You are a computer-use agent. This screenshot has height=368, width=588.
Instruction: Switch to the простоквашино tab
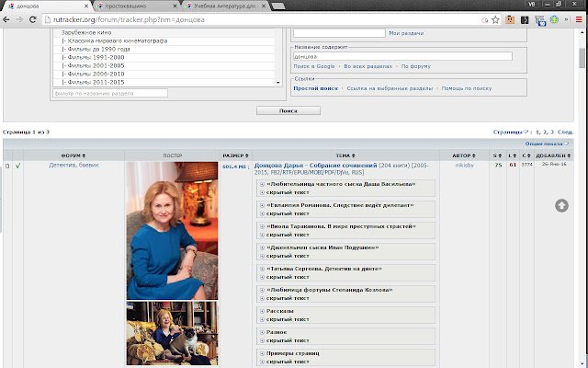pos(135,6)
